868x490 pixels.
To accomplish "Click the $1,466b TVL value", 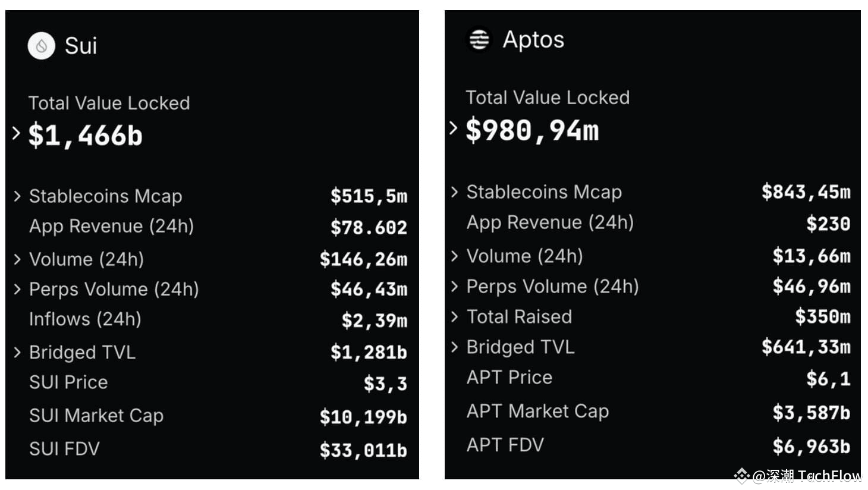I will point(85,136).
